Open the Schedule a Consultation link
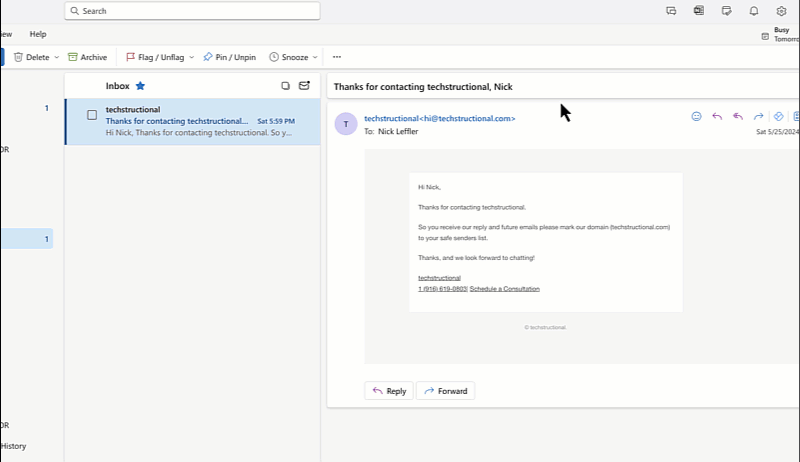The height and width of the screenshot is (462, 800). click(505, 289)
